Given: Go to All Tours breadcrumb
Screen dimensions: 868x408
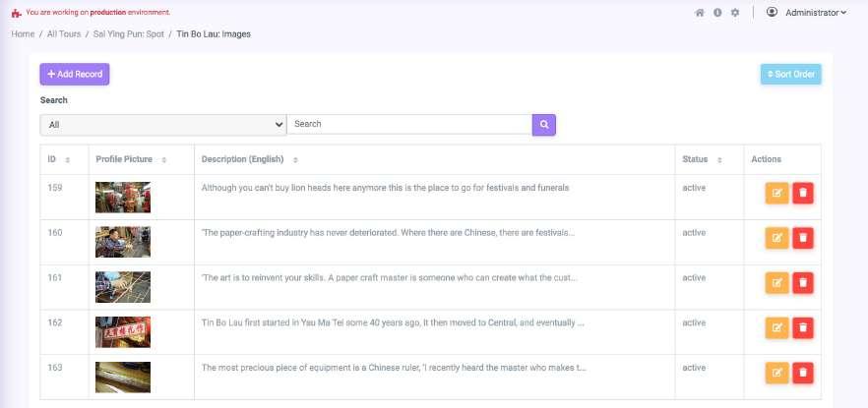Looking at the screenshot, I should click(x=64, y=34).
